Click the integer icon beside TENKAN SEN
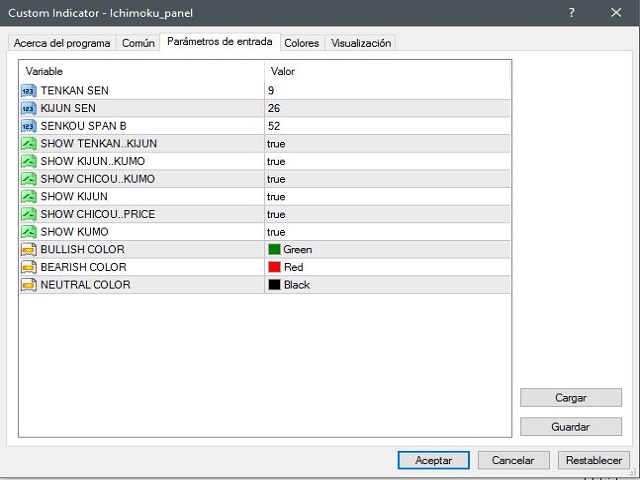The height and width of the screenshot is (480, 640). click(29, 91)
